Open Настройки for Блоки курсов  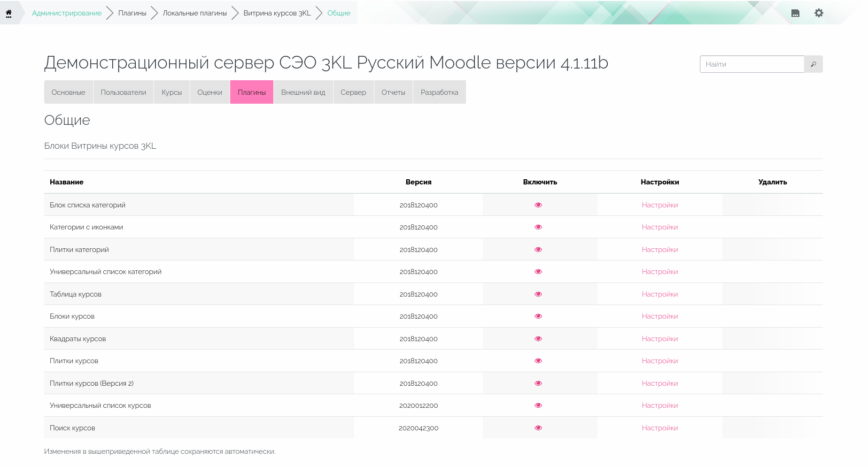pos(660,316)
